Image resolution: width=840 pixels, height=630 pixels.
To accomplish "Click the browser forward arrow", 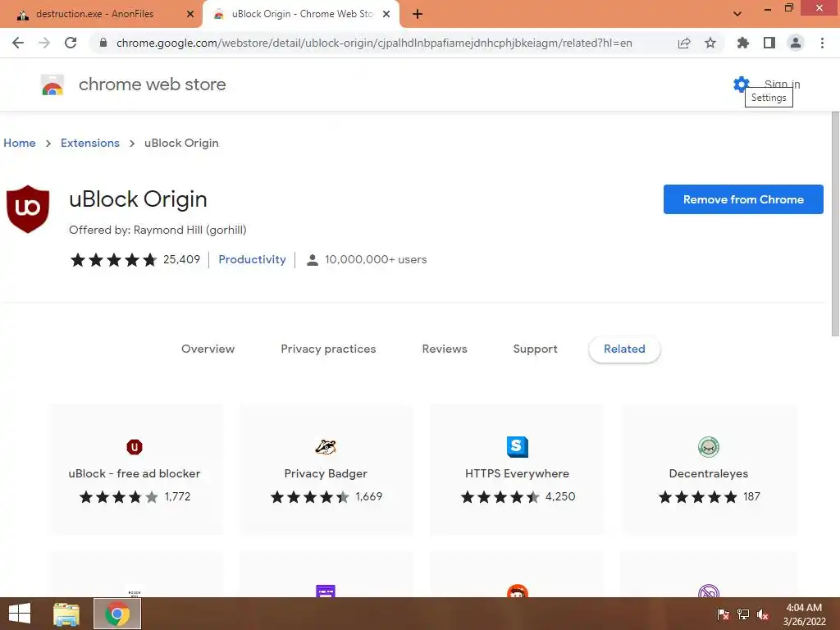I will (44, 43).
